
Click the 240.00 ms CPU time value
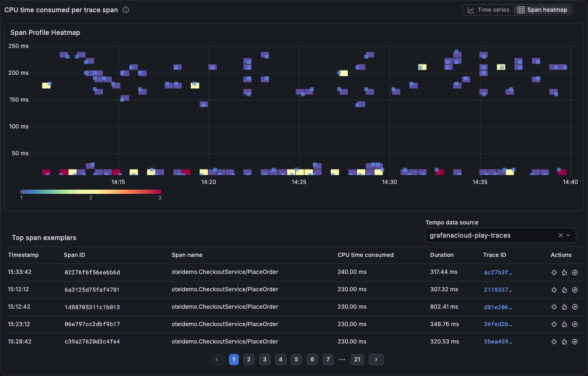[352, 272]
